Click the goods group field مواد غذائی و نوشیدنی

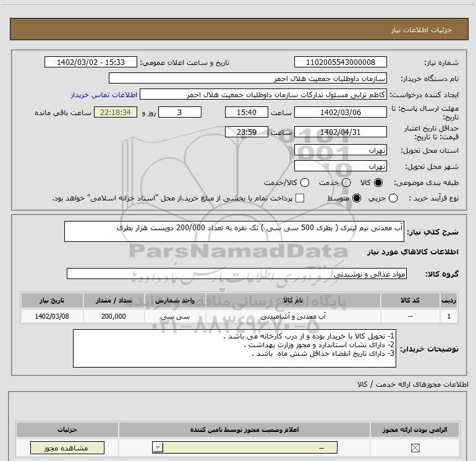(237, 274)
